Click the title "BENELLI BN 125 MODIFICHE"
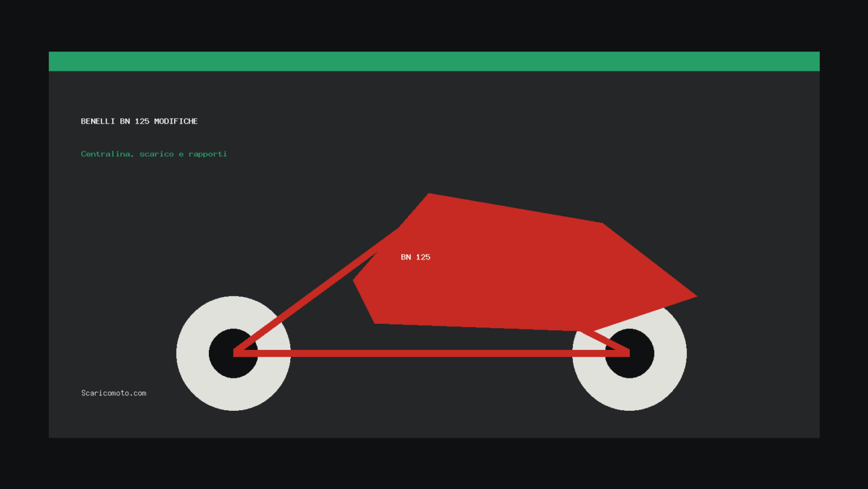 point(139,121)
